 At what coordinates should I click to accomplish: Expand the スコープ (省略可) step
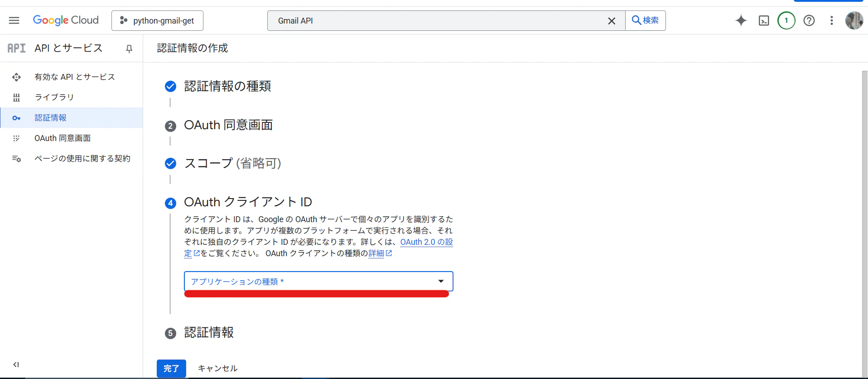(232, 163)
